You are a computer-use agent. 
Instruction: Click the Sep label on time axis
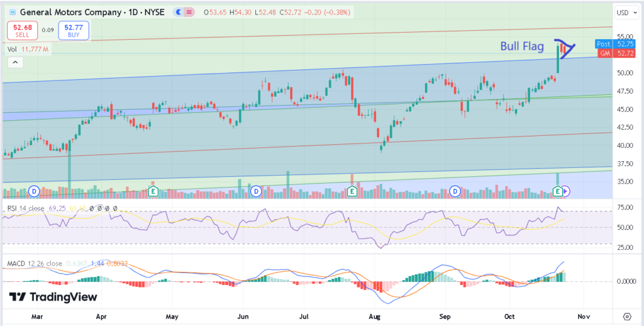(445, 317)
